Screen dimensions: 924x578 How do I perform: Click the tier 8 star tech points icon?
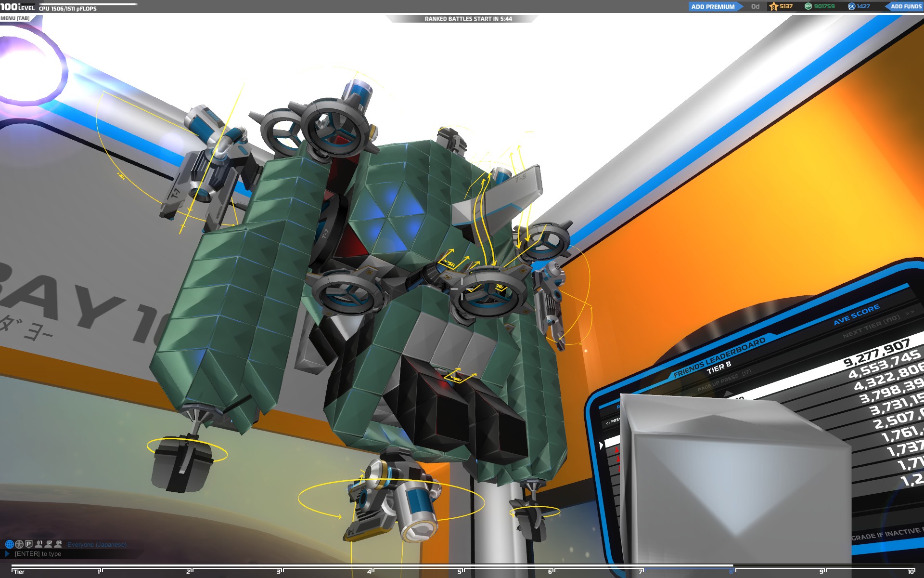773,6
